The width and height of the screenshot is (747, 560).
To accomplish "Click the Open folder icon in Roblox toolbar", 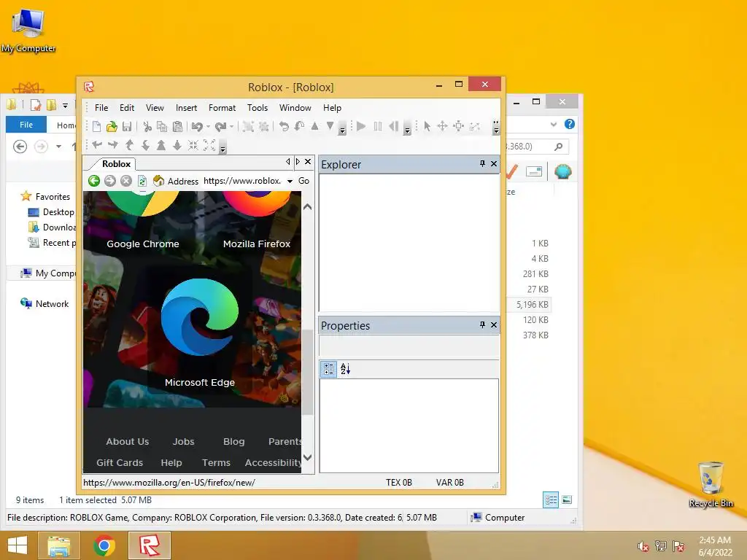I will pos(112,126).
